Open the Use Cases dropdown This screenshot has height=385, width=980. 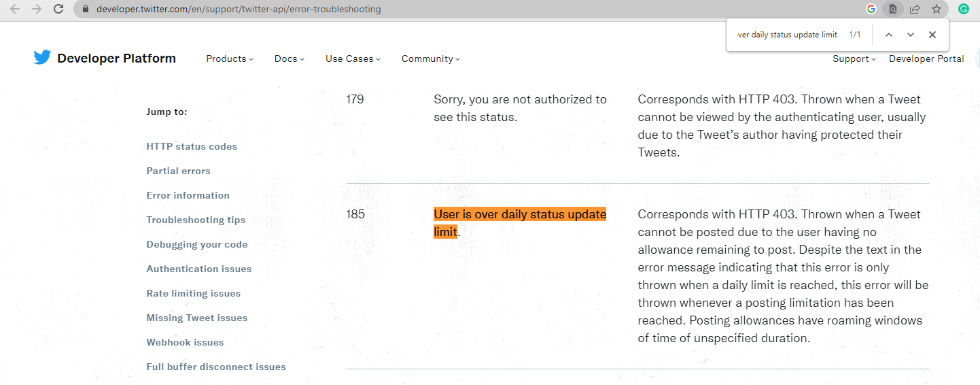click(x=353, y=58)
